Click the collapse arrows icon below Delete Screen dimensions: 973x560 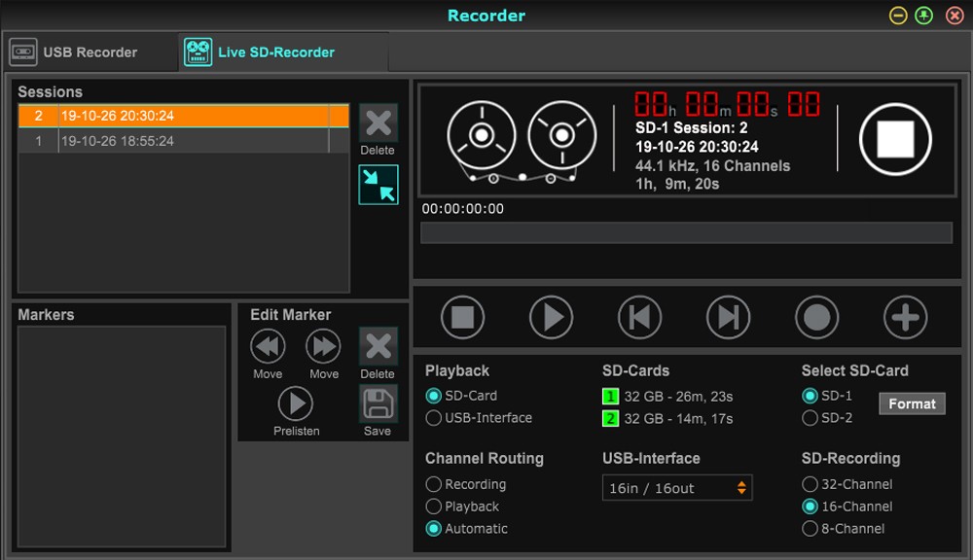(378, 185)
